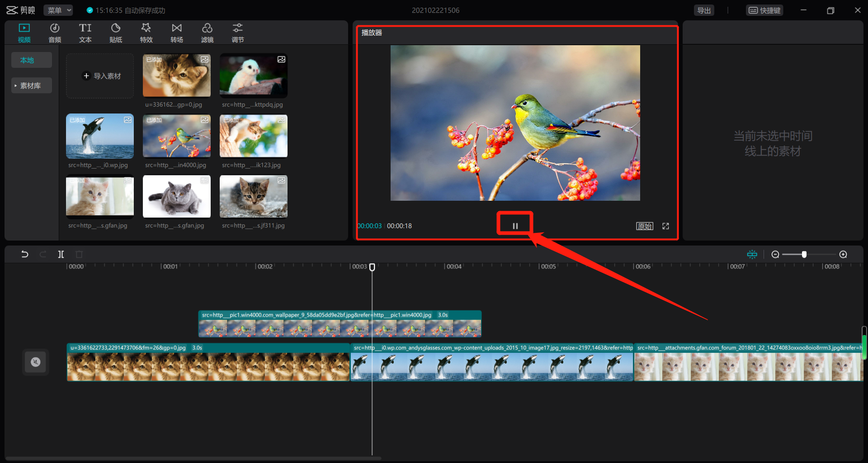This screenshot has width=868, height=463.
Task: Open the 菜单 dropdown menu
Action: coord(58,10)
